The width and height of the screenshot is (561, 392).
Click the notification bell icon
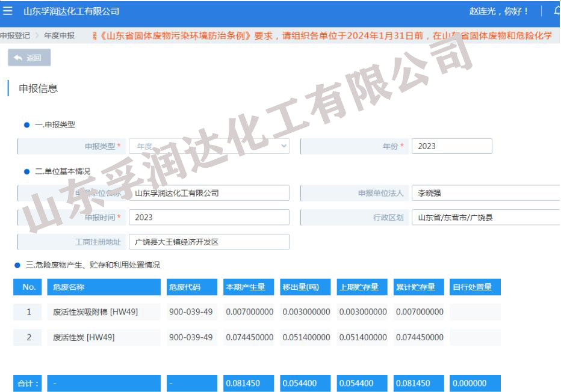(x=557, y=11)
